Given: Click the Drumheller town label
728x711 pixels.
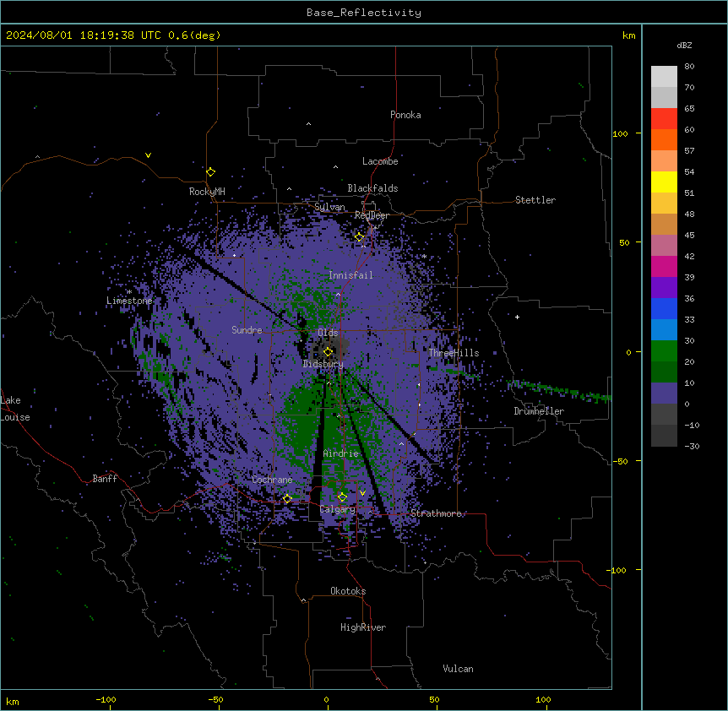Looking at the screenshot, I should (539, 411).
